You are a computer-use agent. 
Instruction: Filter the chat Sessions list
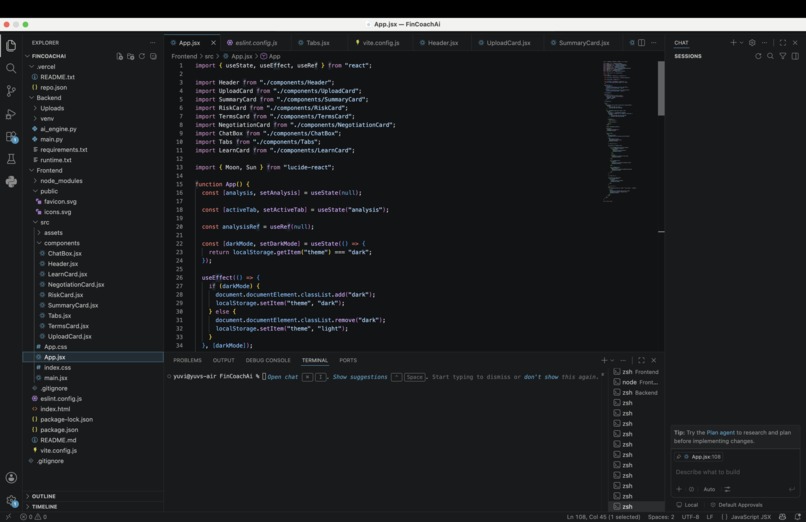(783, 57)
